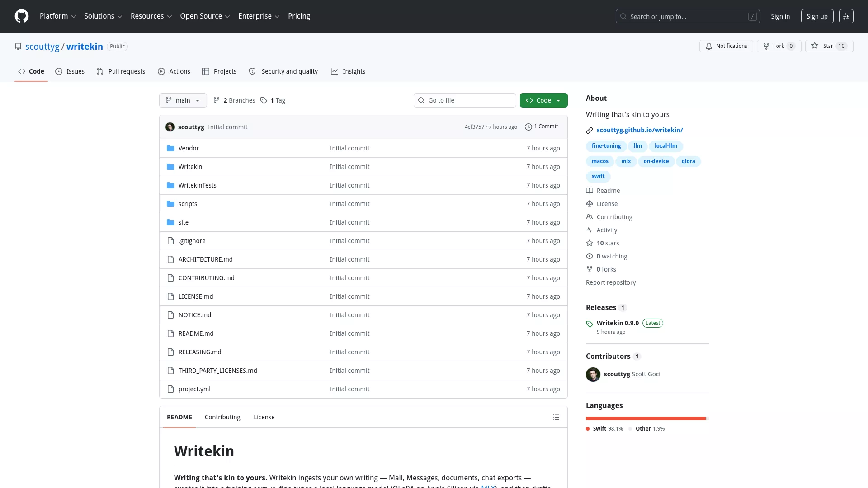Click the Pricing link
The image size is (868, 488).
click(x=299, y=16)
